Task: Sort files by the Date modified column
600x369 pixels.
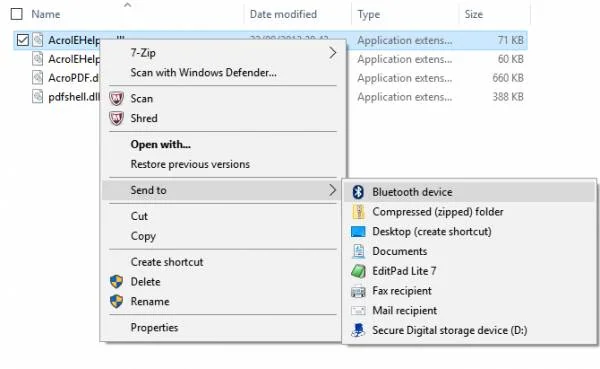Action: (283, 14)
